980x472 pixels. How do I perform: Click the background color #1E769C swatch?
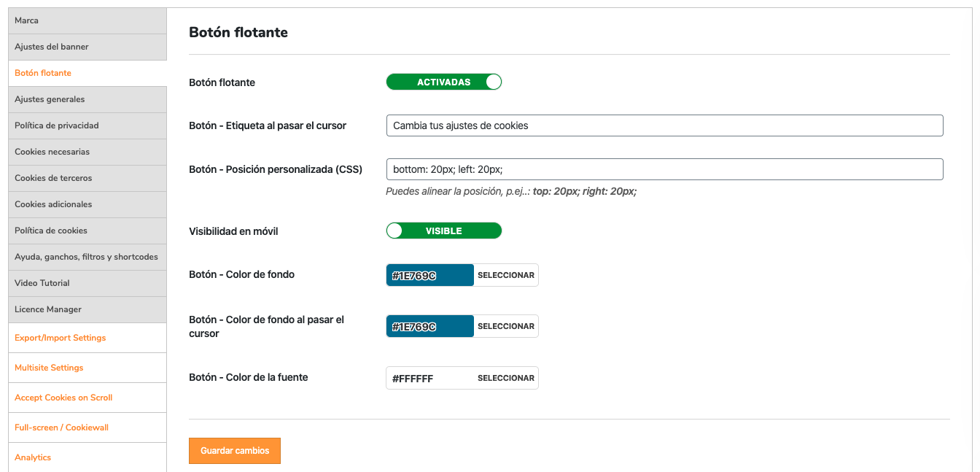pyautogui.click(x=430, y=275)
